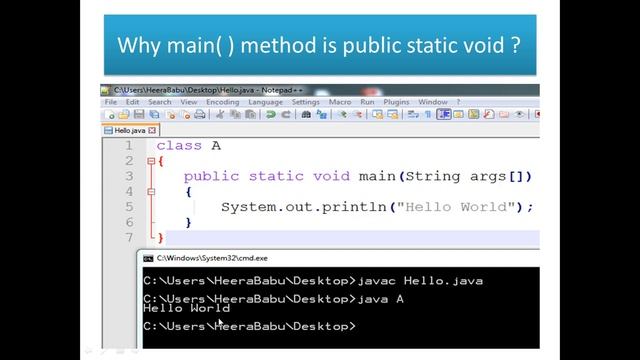Image resolution: width=640 pixels, height=360 pixels.
Task: Click the Print toolbar icon
Action: 200,115
